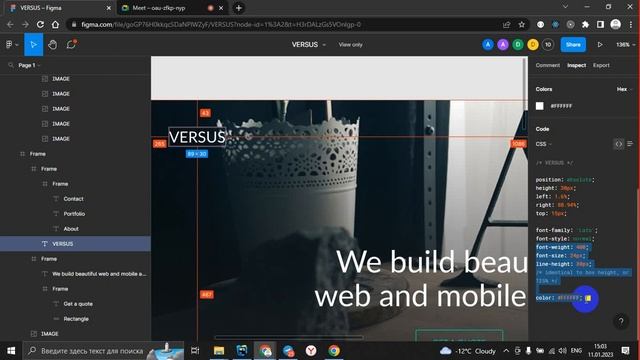Click the View only label
Image resolution: width=640 pixels, height=360 pixels.
pos(350,44)
